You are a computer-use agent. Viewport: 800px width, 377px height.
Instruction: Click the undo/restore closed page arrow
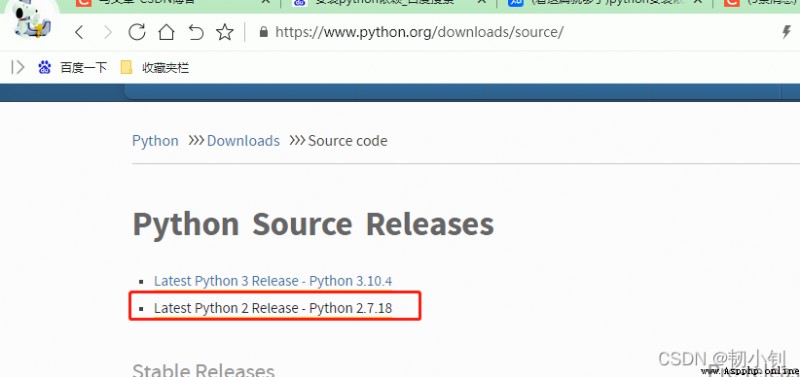pos(196,32)
